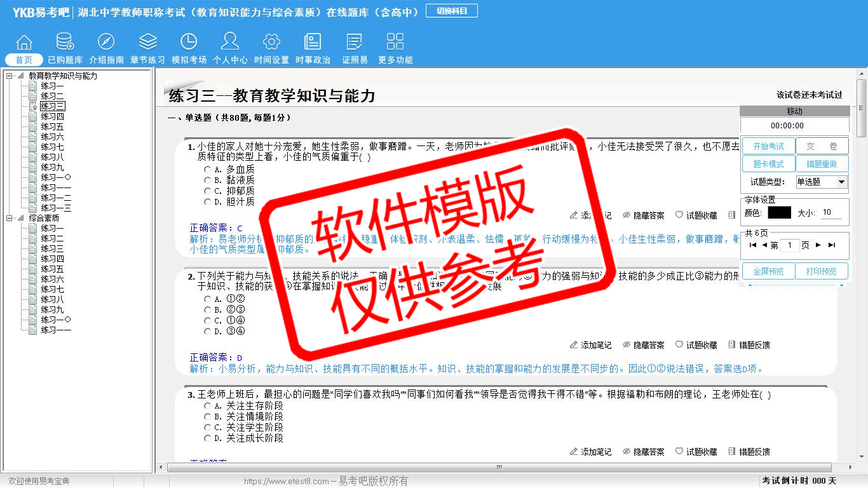Click the 打印预览 button
Image resolution: width=868 pixels, height=488 pixels.
tap(822, 271)
